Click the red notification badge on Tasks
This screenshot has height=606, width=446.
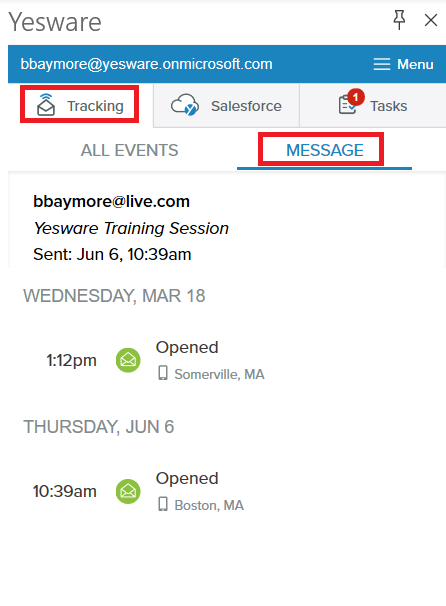[x=356, y=97]
